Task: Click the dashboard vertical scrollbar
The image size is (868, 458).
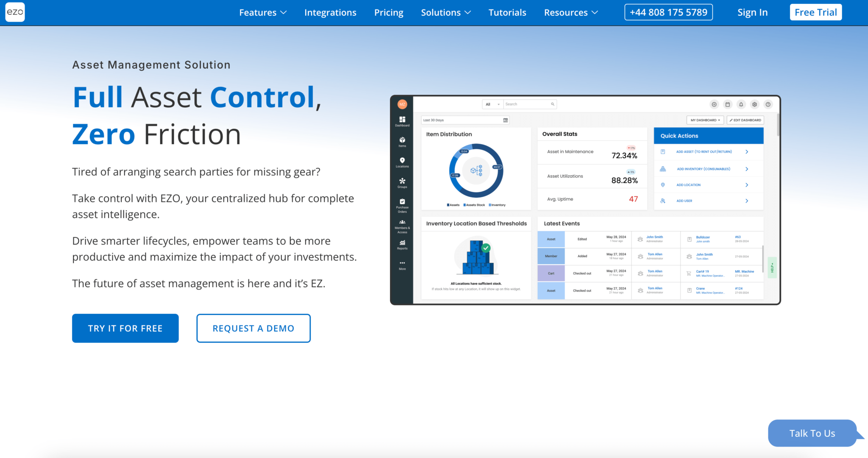Action: point(778,125)
